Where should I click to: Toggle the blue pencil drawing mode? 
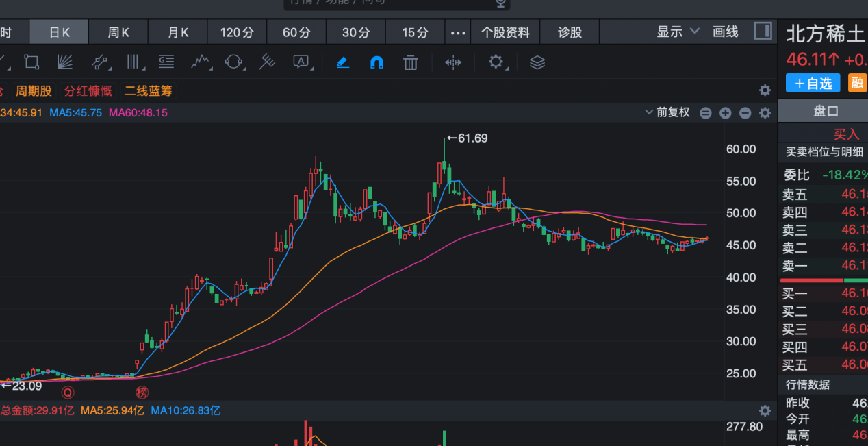point(343,62)
